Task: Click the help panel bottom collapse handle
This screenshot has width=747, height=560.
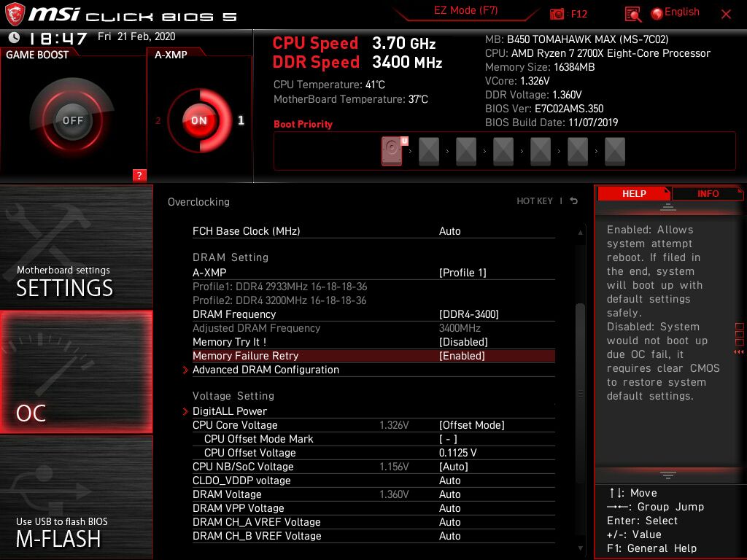Action: click(x=668, y=475)
